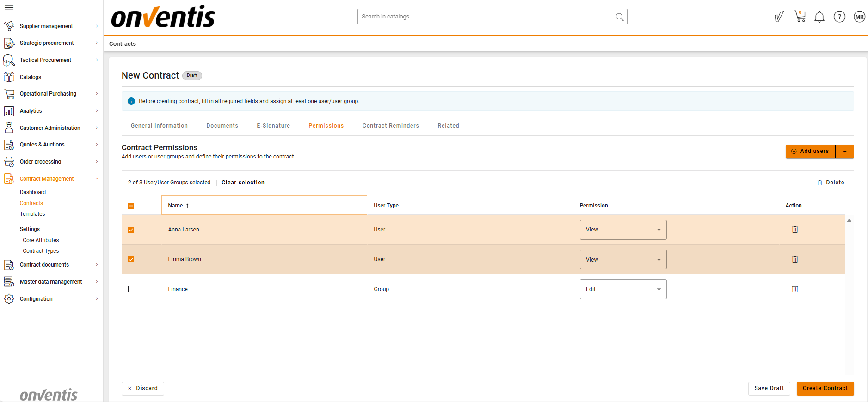This screenshot has width=868, height=402.
Task: Click the table scrollbar up arrow
Action: coord(849,221)
